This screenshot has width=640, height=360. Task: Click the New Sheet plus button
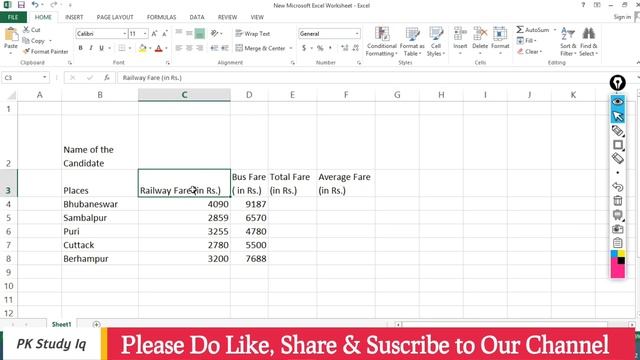pos(96,324)
